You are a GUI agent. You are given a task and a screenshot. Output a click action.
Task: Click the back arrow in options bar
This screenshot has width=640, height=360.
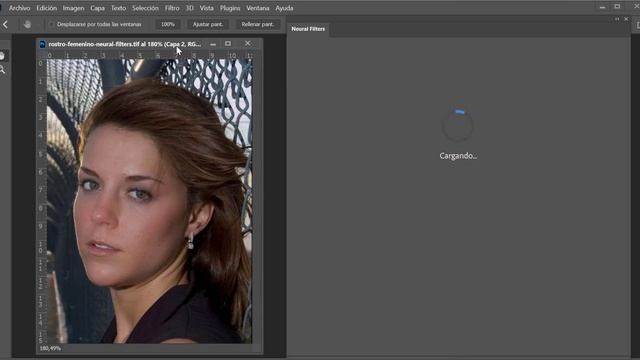(5, 24)
